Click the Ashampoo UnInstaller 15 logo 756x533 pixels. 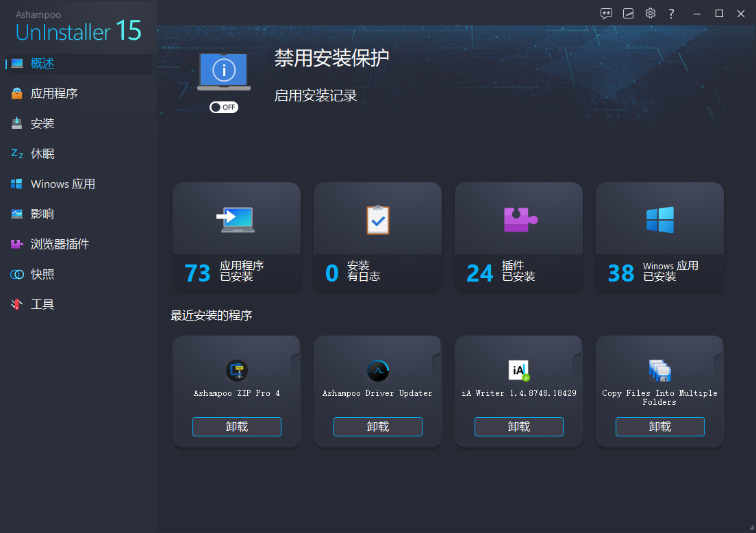click(78, 26)
